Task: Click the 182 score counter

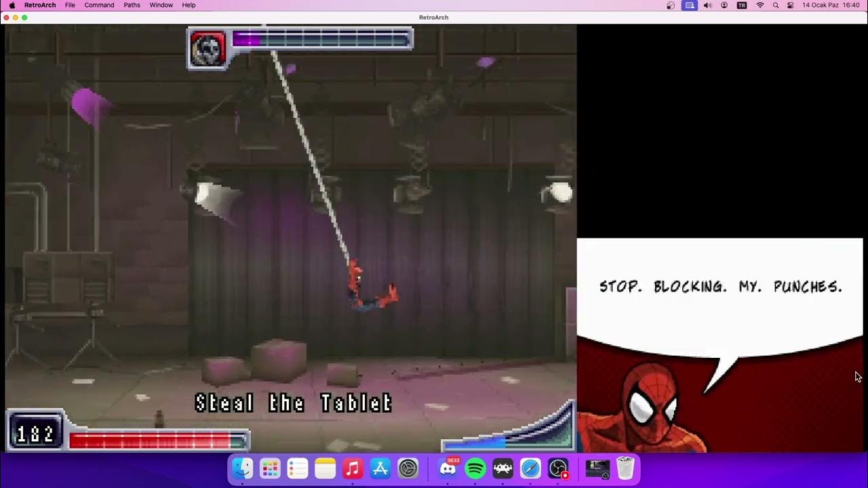Action: 35,434
